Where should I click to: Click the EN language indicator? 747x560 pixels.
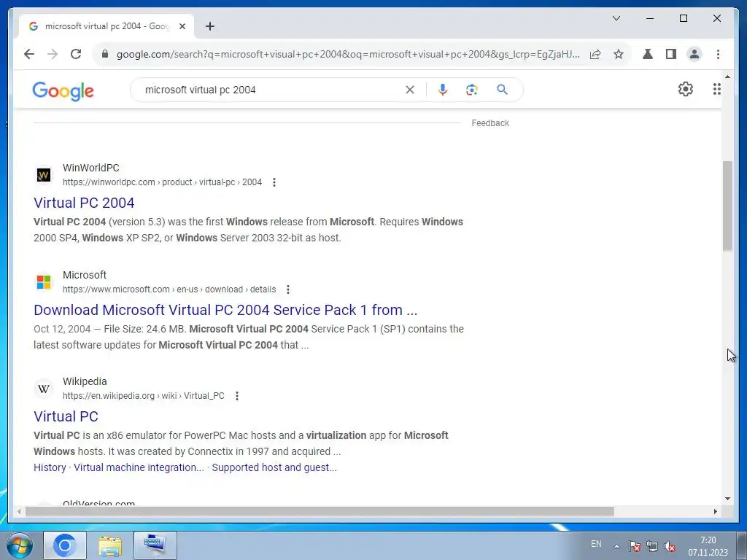tap(596, 544)
